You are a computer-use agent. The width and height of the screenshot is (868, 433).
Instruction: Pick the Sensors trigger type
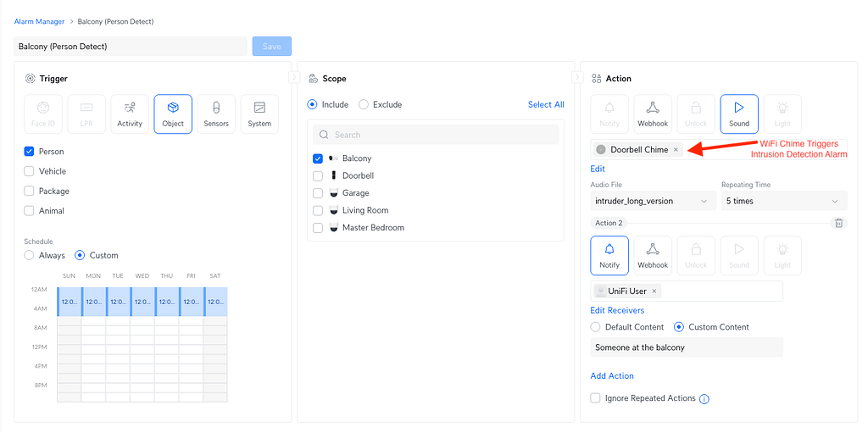tap(216, 114)
